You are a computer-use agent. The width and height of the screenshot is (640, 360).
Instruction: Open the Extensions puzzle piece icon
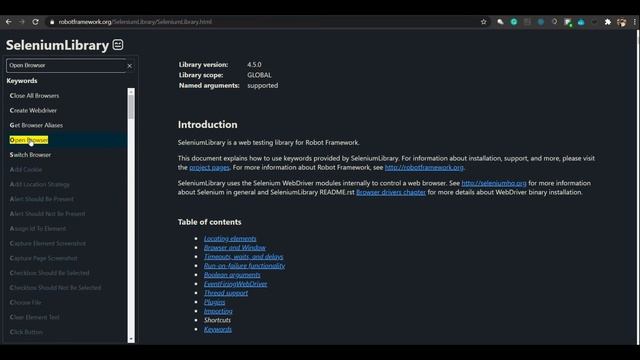(x=608, y=22)
